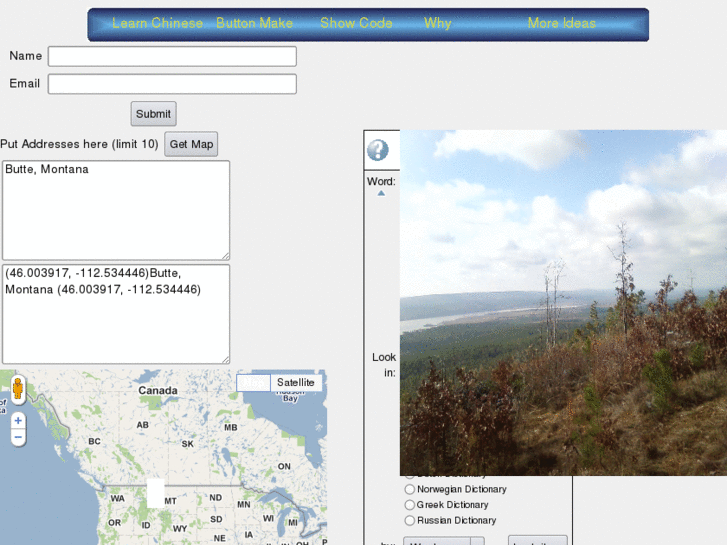Click the white marker near MT on map
Screen dimensions: 727x545
156,493
